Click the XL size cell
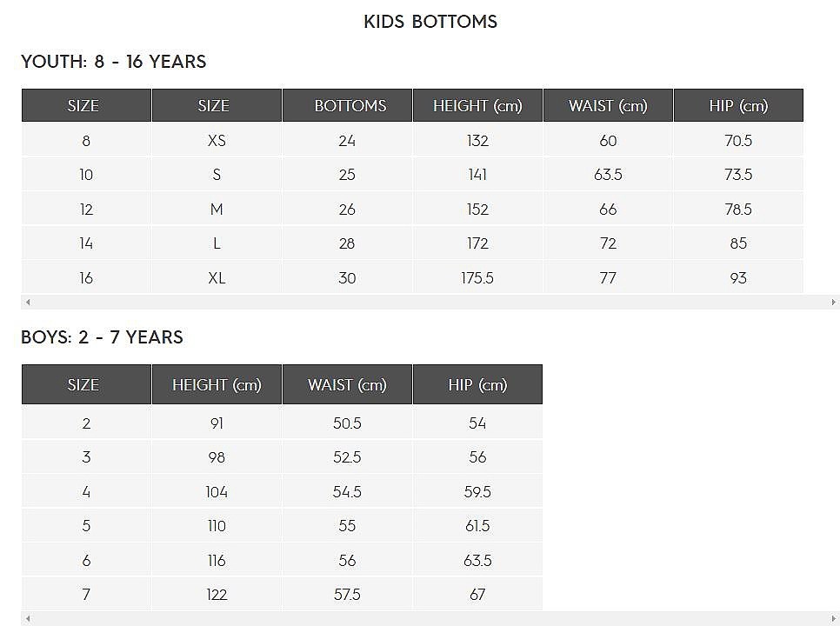 [x=217, y=278]
